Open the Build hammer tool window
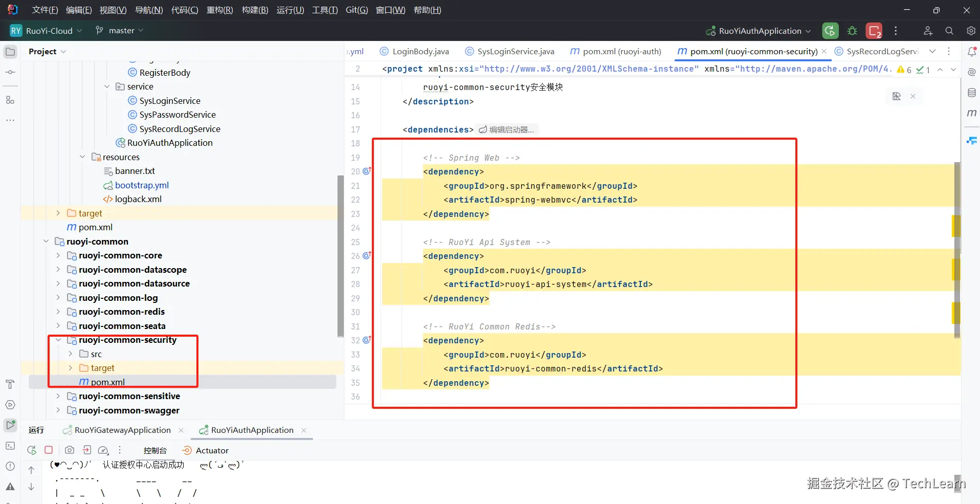This screenshot has width=980, height=504. 10,384
